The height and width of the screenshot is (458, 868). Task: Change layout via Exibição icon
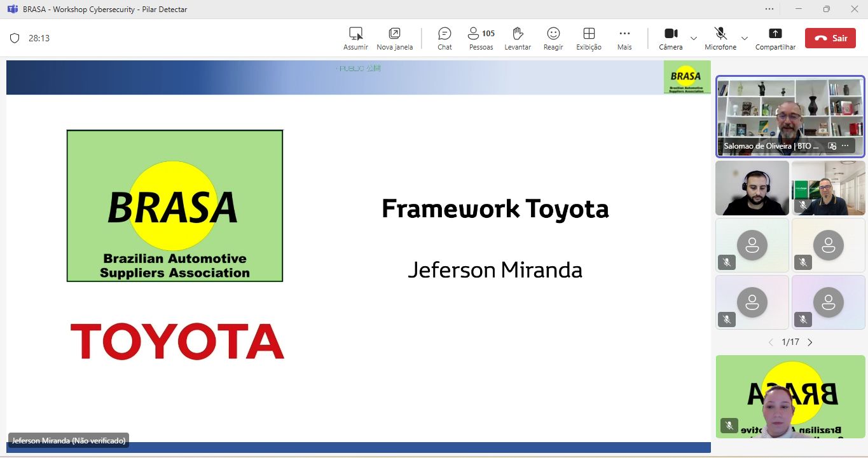[589, 34]
